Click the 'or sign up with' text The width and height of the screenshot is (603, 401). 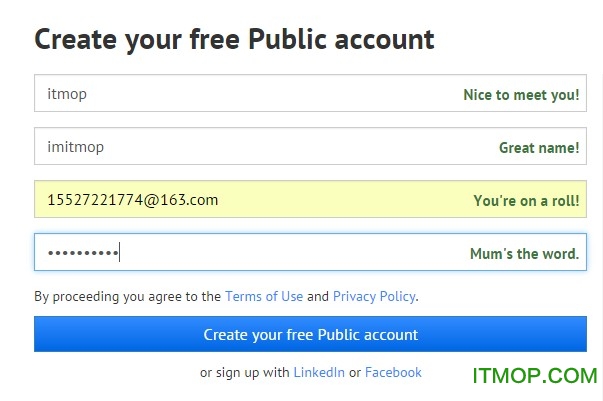click(x=245, y=372)
